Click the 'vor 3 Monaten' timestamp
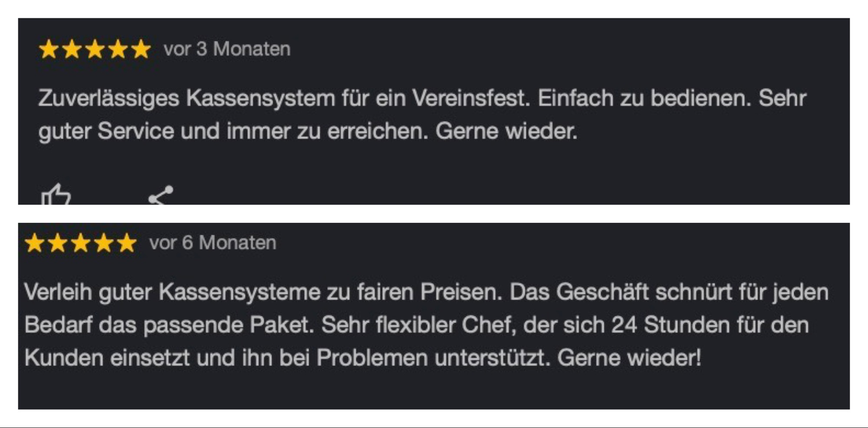The width and height of the screenshot is (868, 428). click(x=227, y=49)
